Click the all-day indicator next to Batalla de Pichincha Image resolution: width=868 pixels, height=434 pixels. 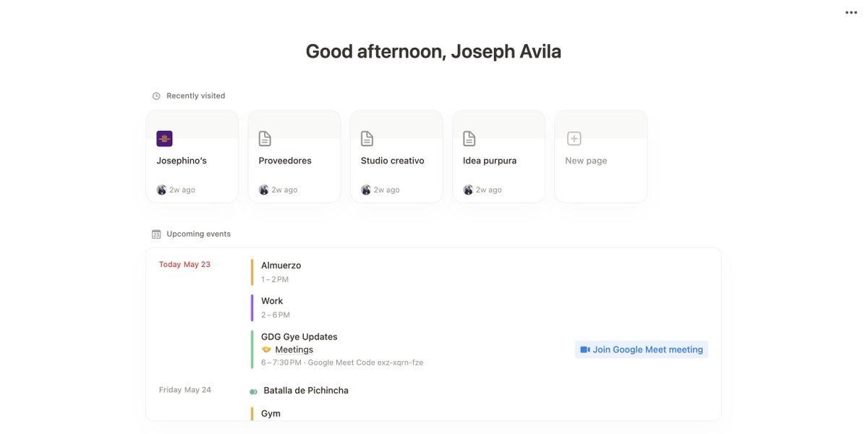[x=253, y=391]
